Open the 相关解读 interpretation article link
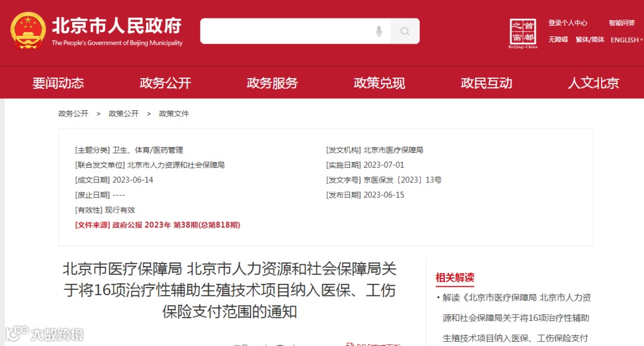This screenshot has height=346, width=644. coord(516,317)
